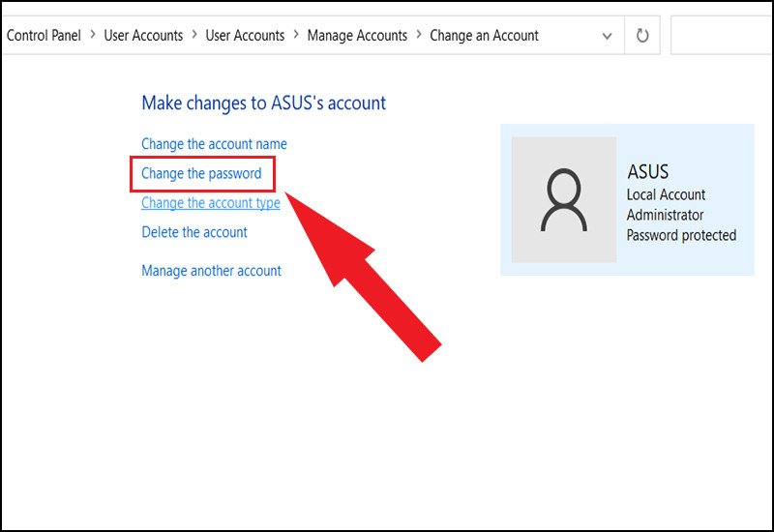Select Delete the account link

pyautogui.click(x=194, y=232)
